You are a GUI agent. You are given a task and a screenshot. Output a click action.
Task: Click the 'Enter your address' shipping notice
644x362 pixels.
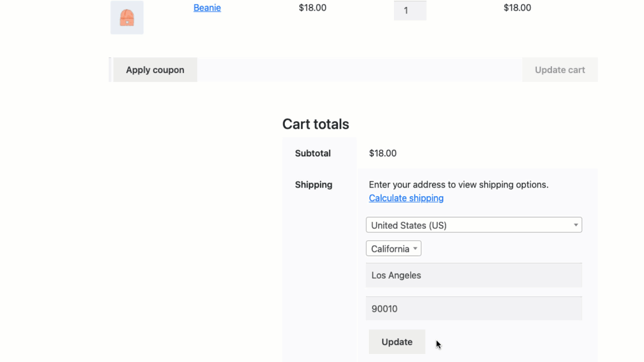tap(459, 185)
